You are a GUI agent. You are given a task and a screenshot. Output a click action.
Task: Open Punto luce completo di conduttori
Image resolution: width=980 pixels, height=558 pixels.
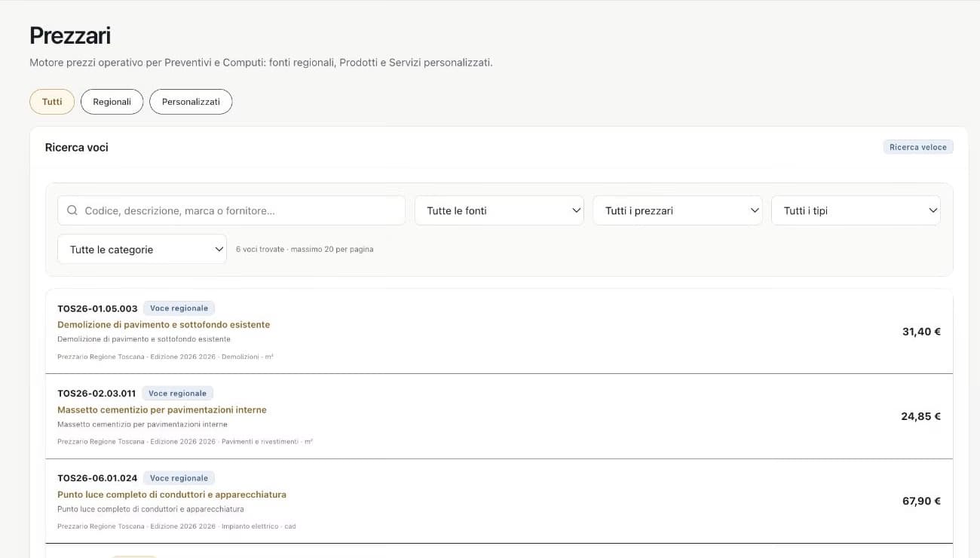172,495
